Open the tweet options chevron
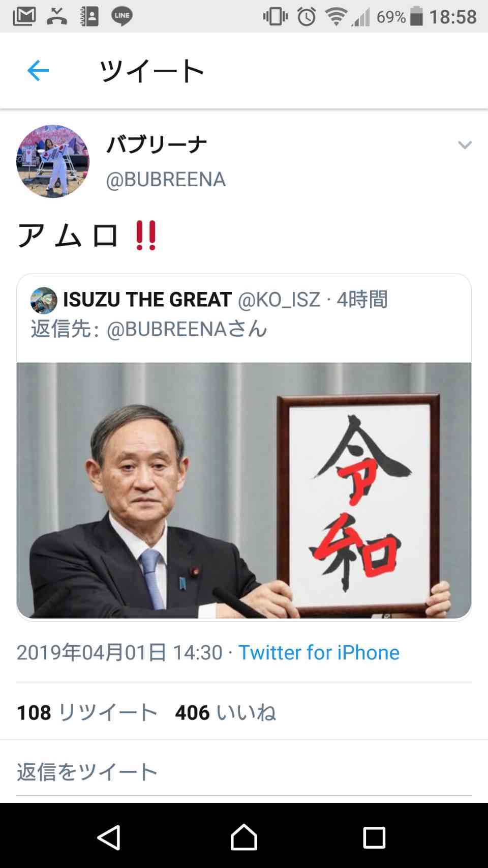 [465, 145]
